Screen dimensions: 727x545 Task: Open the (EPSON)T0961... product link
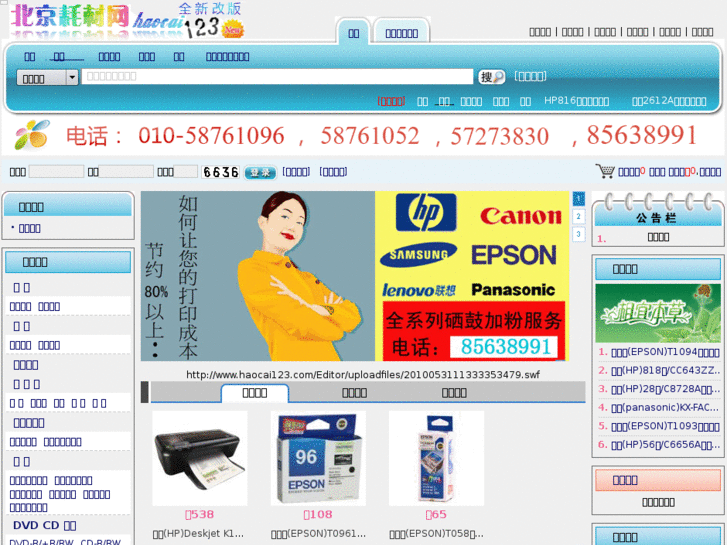pos(318,534)
